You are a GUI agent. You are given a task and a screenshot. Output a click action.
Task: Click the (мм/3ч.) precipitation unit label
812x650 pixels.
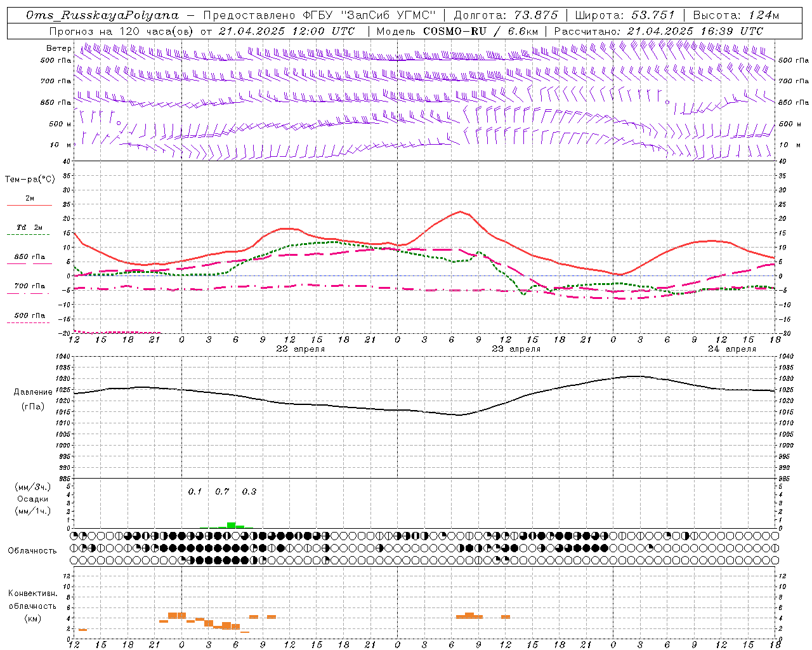point(33,487)
